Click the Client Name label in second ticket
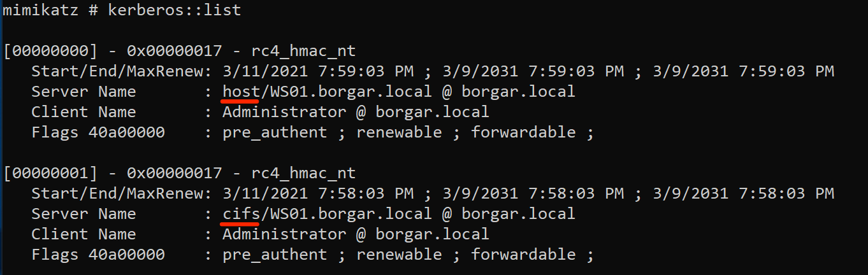 pyautogui.click(x=83, y=234)
